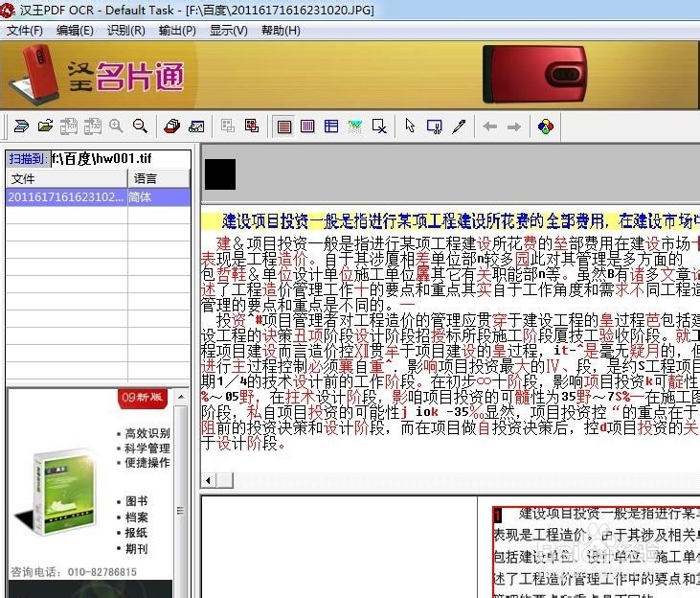The height and width of the screenshot is (598, 700).
Task: Open the 输出(P) menu
Action: (177, 31)
